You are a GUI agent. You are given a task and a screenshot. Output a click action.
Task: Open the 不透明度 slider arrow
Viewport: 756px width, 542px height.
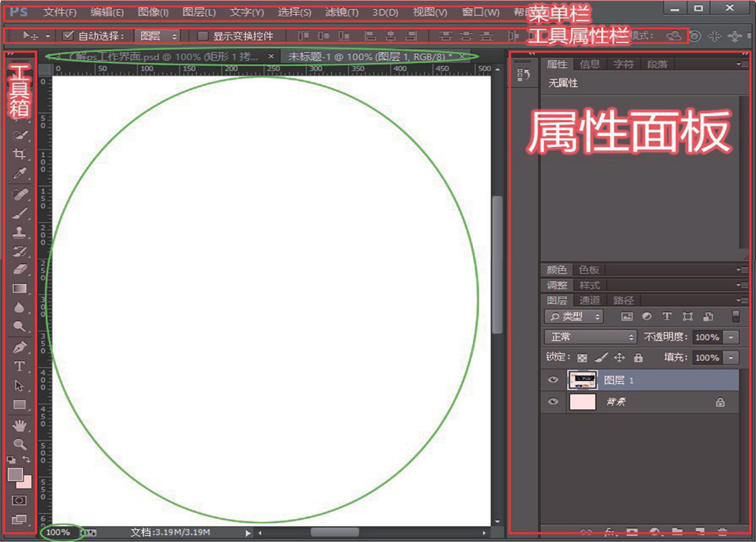[x=731, y=337]
